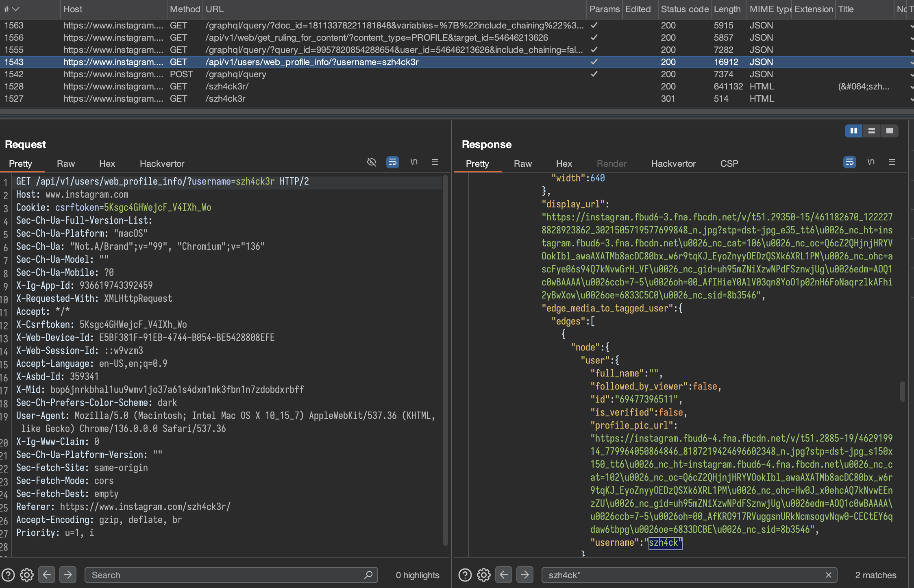Click the Request search input field
914x588 pixels.
point(231,575)
